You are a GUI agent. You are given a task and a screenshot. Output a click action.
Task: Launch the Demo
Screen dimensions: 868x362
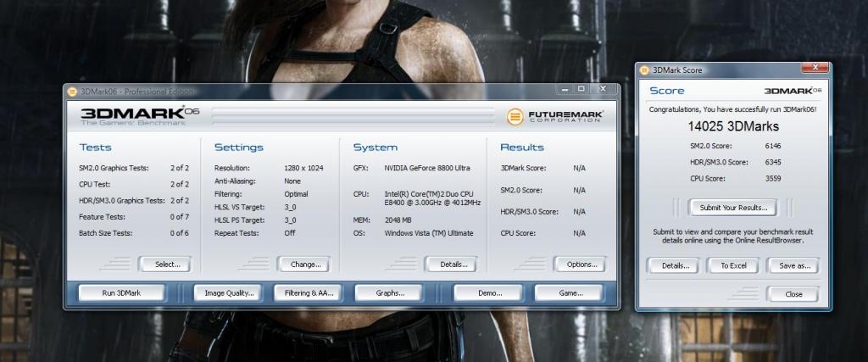489,292
